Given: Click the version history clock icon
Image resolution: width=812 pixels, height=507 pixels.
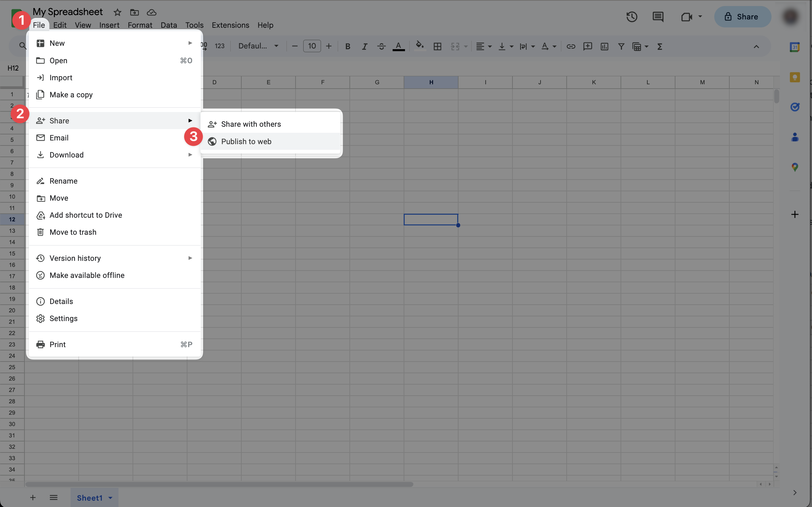Looking at the screenshot, I should point(632,17).
